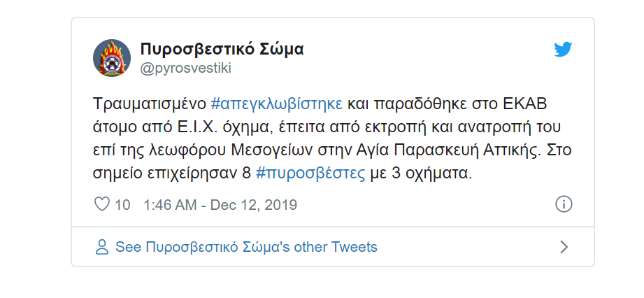Viewport: 644px width, 298px height.
Task: Click the εκτροπή και ανατροπή phrase
Action: [448, 127]
